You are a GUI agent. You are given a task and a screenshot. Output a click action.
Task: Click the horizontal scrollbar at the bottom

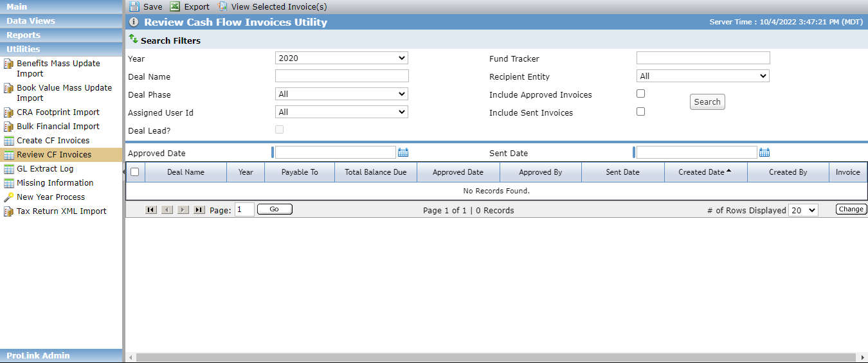click(496, 357)
